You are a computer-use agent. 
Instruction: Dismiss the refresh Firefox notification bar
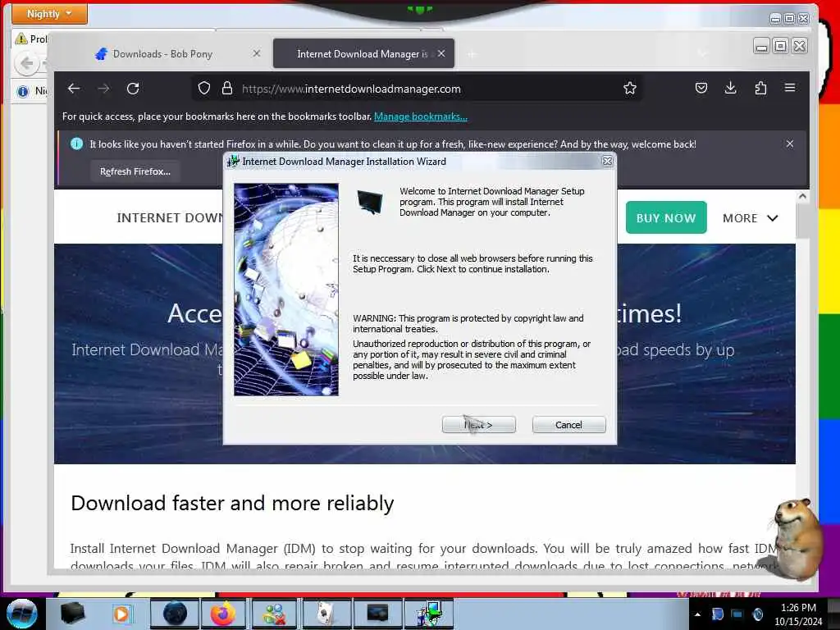[x=790, y=144]
